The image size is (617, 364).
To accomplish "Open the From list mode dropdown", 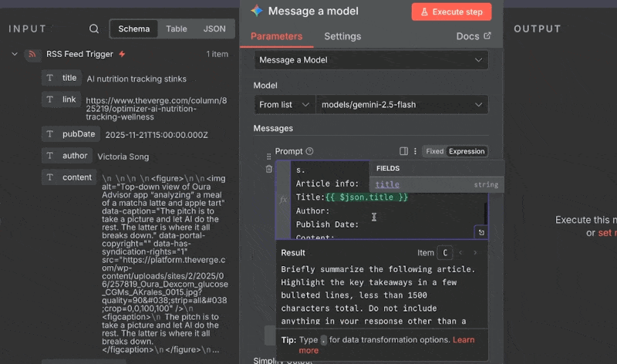I will click(284, 105).
